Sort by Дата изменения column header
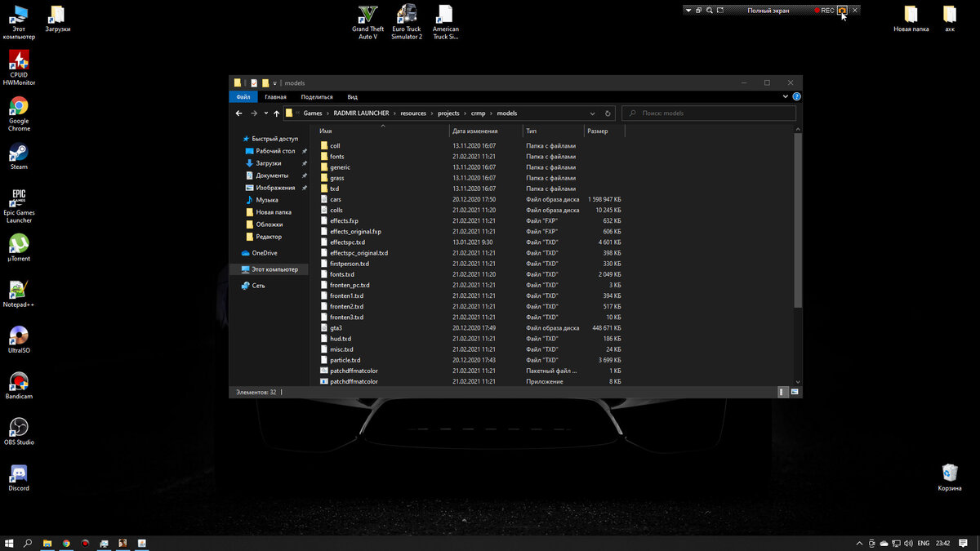The image size is (980, 551). pyautogui.click(x=486, y=131)
